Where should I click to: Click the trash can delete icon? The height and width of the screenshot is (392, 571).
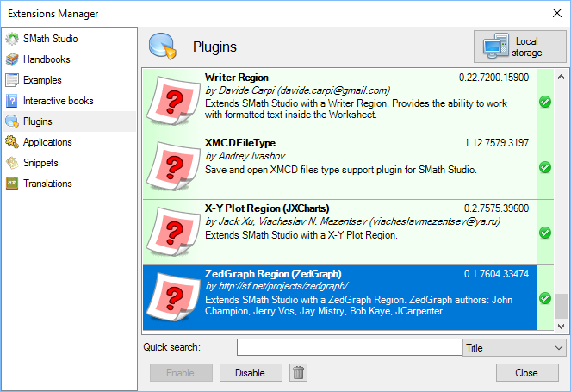tap(298, 372)
